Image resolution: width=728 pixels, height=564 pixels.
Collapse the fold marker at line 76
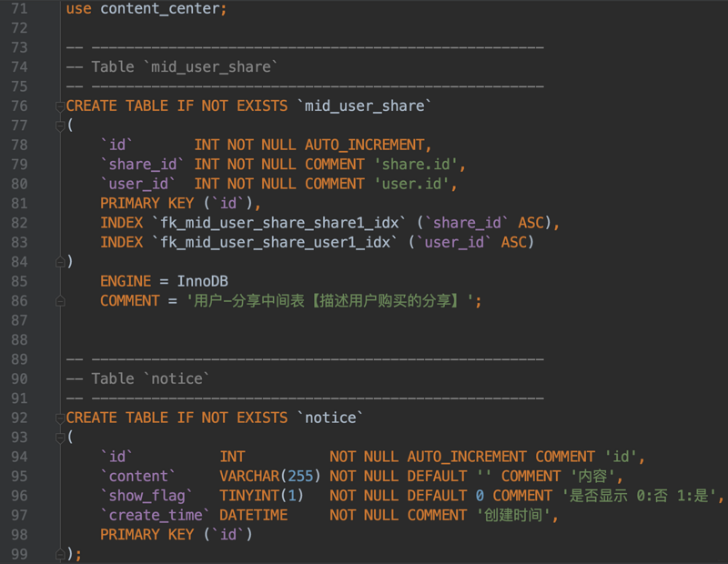pos(60,106)
